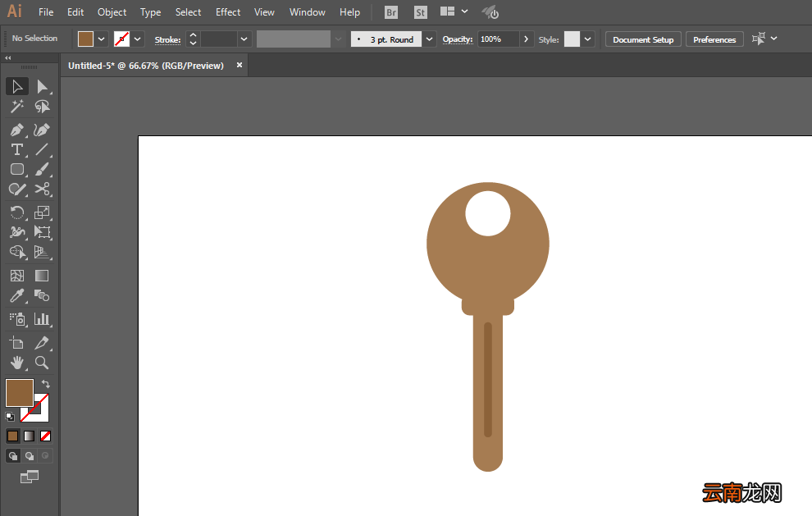This screenshot has width=812, height=516.
Task: Select the Hand tool
Action: coord(17,363)
